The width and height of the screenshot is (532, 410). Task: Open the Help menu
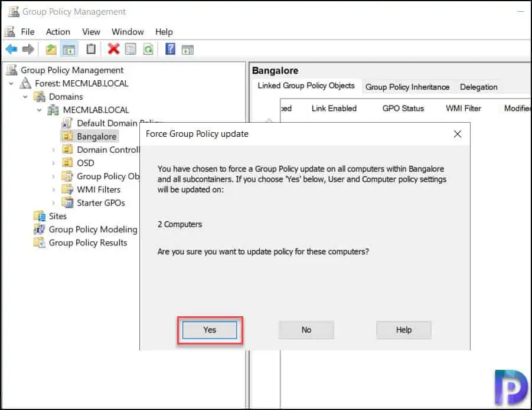click(164, 32)
